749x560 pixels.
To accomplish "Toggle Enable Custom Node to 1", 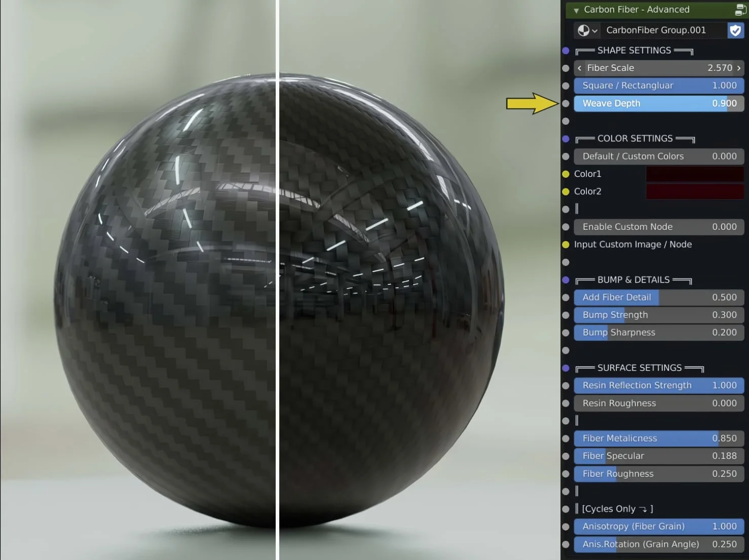I will pyautogui.click(x=658, y=227).
